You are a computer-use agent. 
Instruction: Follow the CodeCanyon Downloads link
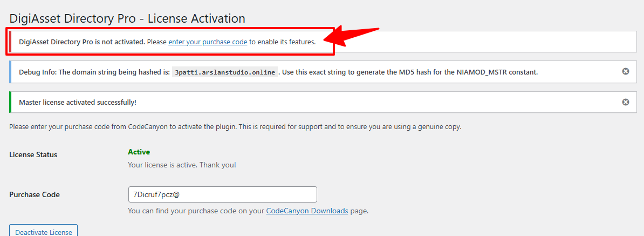pyautogui.click(x=307, y=211)
